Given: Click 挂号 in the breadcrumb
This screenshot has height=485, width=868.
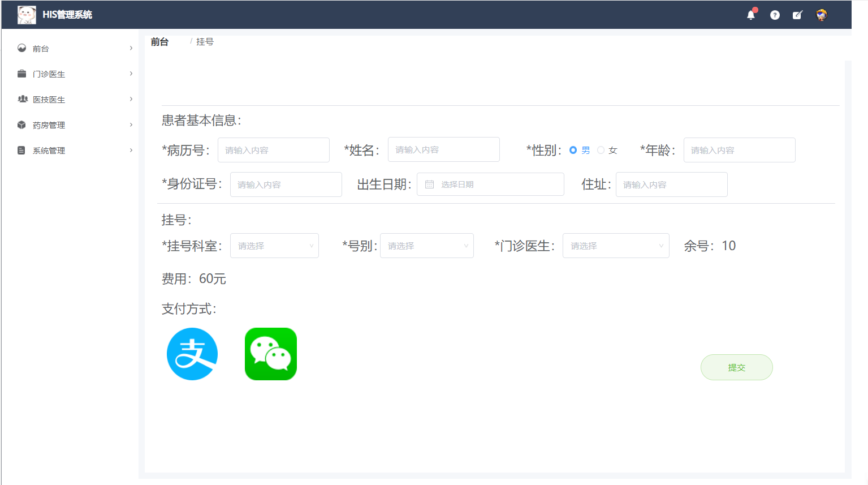Looking at the screenshot, I should [205, 42].
